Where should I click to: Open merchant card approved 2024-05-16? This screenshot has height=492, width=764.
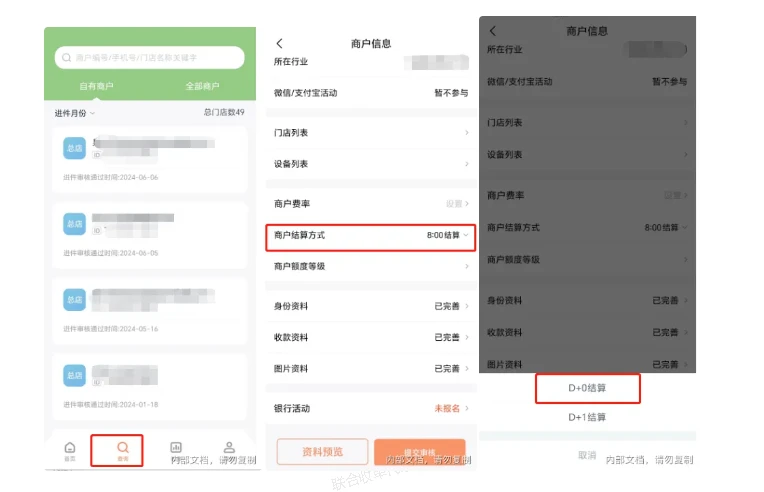pos(150,311)
